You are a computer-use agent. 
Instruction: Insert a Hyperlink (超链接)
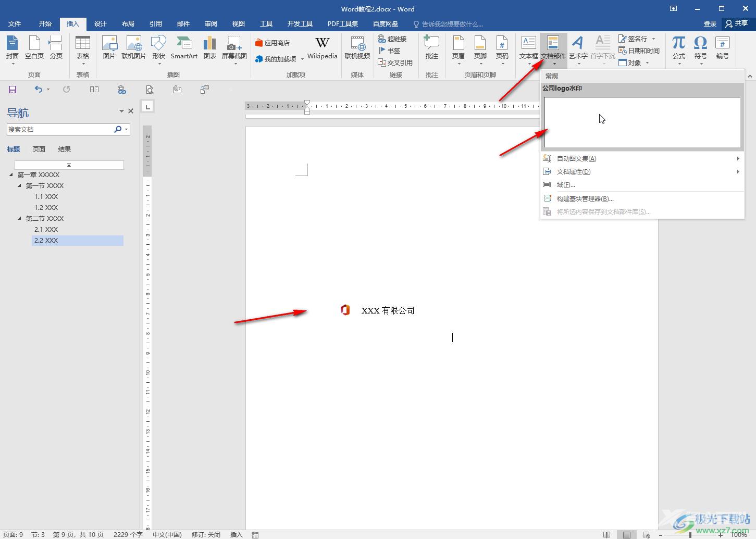392,39
